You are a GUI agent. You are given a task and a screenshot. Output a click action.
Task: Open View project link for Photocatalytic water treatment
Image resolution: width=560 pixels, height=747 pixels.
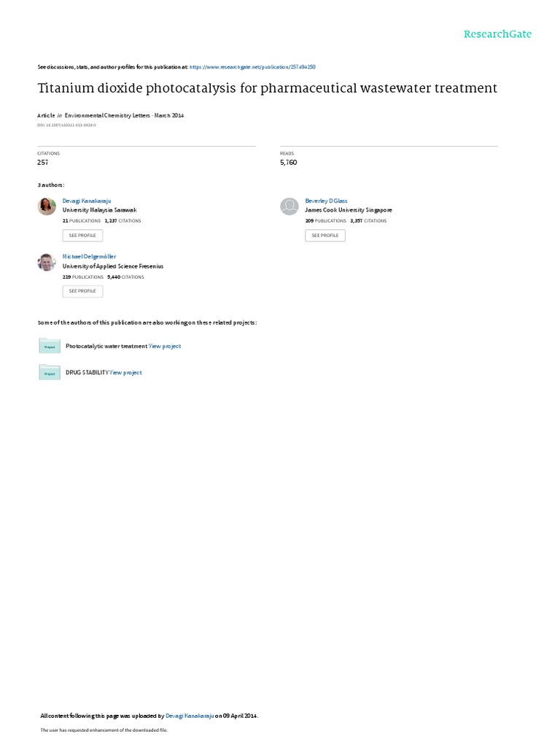(165, 347)
